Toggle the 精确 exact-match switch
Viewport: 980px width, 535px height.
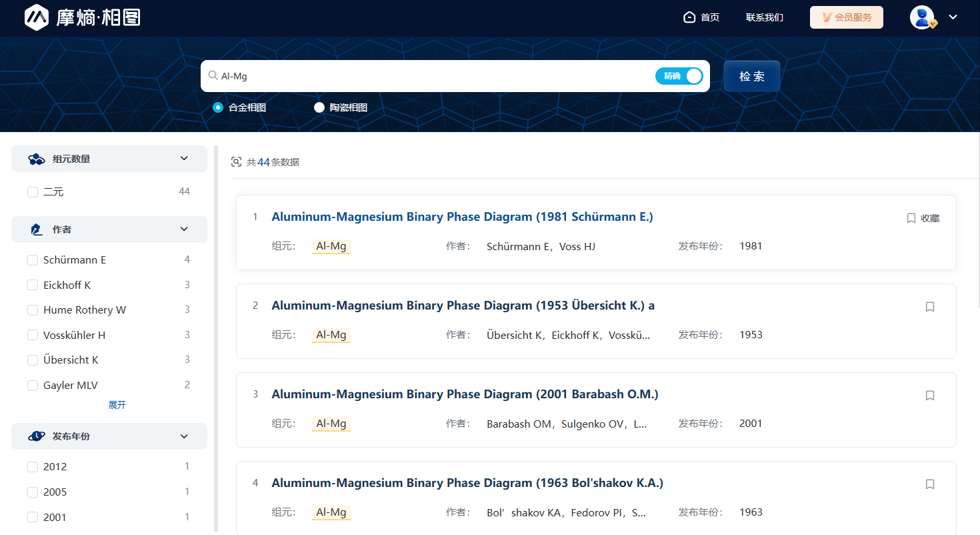(679, 76)
